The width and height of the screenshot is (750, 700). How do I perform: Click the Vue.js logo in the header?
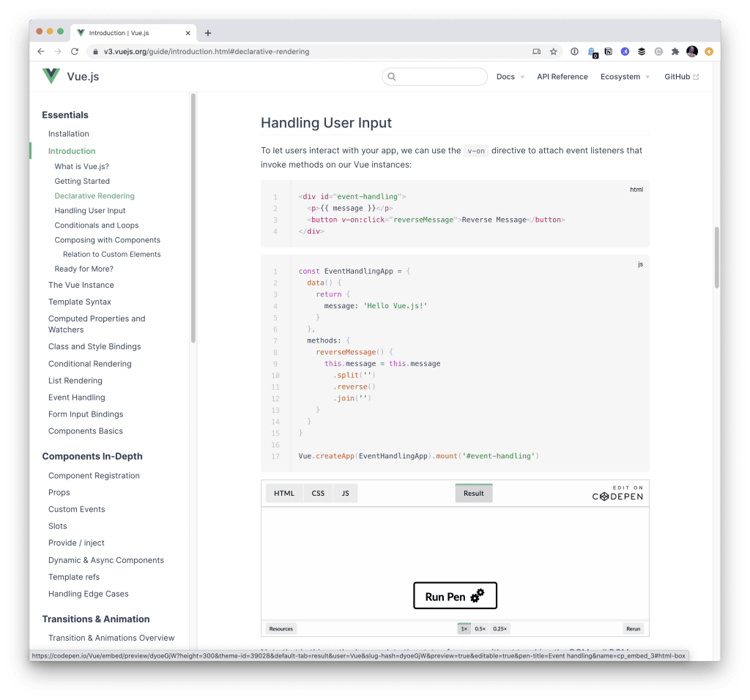coord(50,75)
